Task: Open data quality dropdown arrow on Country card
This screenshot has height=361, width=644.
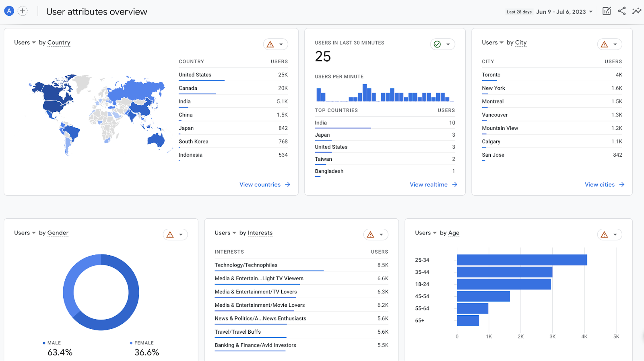Action: coord(281,44)
